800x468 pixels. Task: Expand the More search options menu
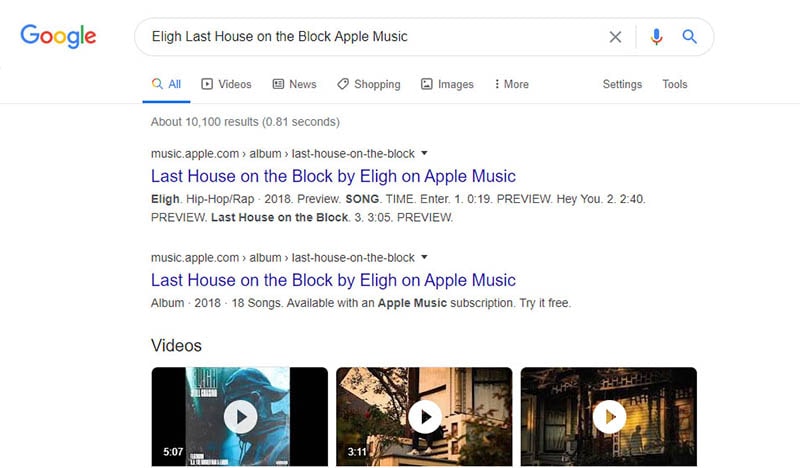[x=511, y=84]
